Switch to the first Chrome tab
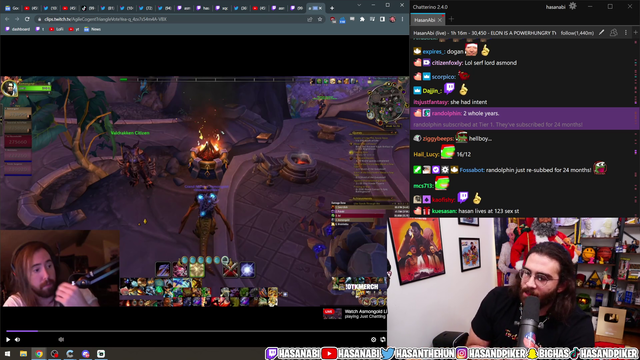The image size is (640, 360). pyautogui.click(x=12, y=8)
